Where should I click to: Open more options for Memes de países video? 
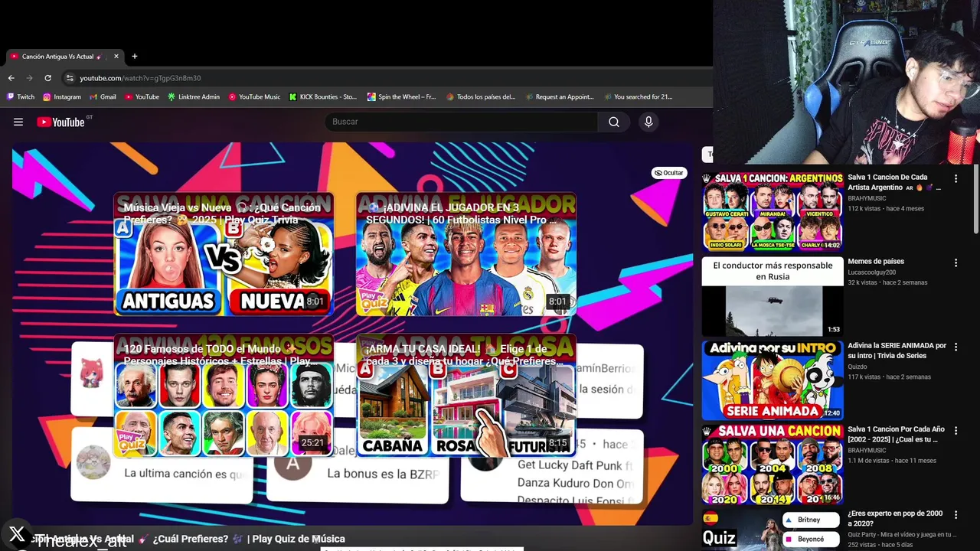point(955,263)
